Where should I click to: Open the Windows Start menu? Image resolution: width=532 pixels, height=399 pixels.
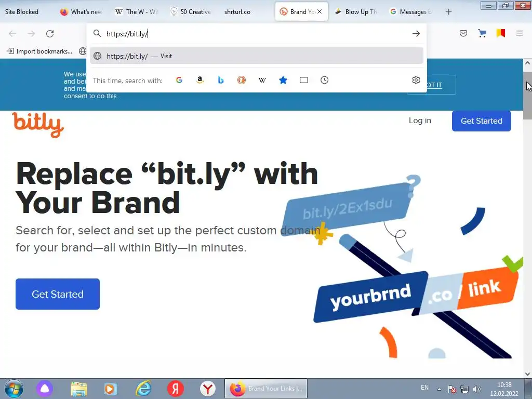click(14, 389)
